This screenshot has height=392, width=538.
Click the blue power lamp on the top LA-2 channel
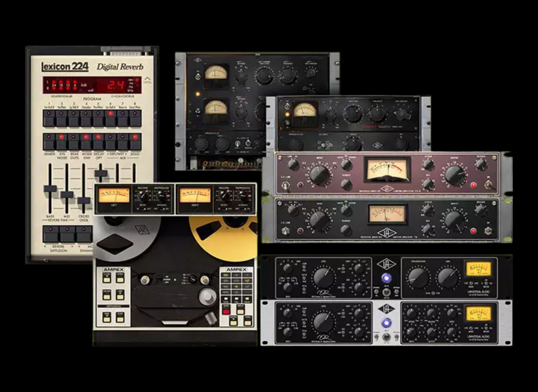pyautogui.click(x=386, y=277)
